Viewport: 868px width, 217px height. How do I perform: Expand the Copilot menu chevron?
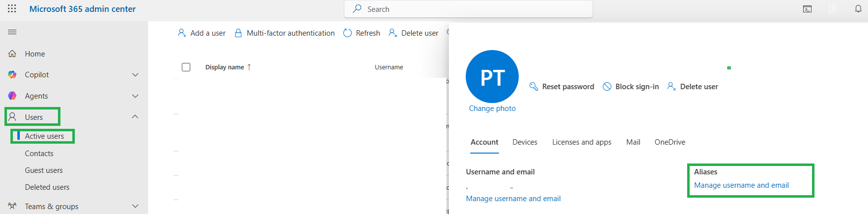click(x=135, y=74)
